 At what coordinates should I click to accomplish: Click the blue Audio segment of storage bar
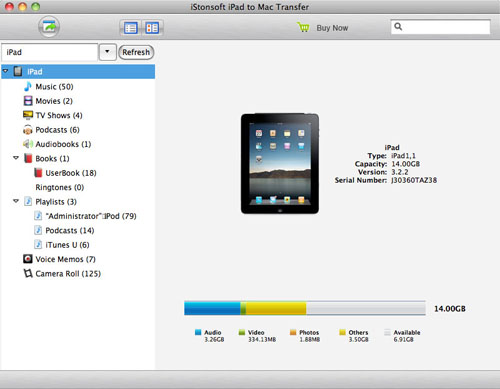pos(212,308)
